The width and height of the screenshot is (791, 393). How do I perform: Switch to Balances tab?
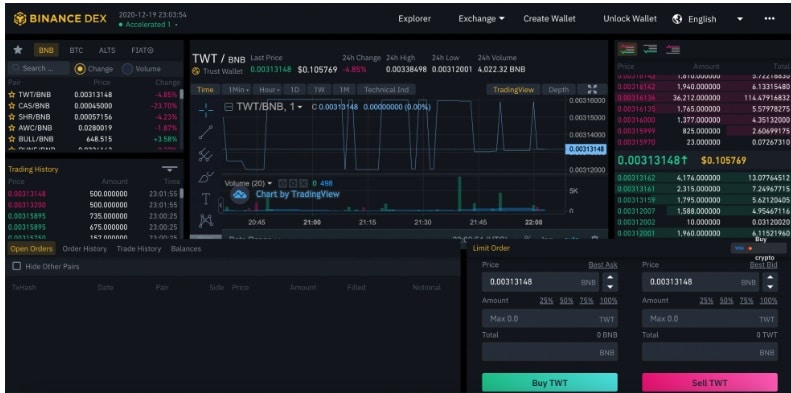pos(186,248)
